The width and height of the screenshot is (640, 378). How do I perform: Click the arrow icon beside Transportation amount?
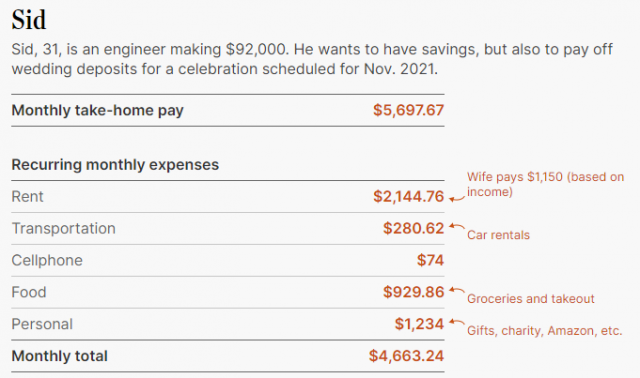point(457,226)
